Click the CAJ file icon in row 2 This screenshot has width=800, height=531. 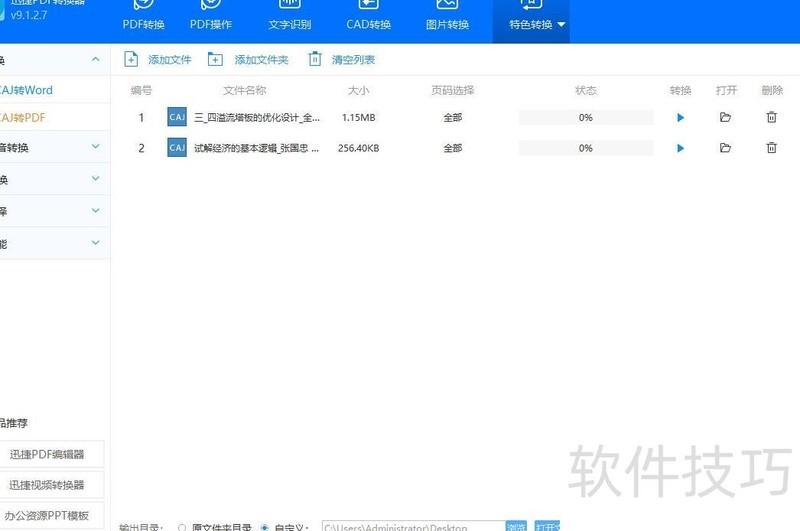177,148
